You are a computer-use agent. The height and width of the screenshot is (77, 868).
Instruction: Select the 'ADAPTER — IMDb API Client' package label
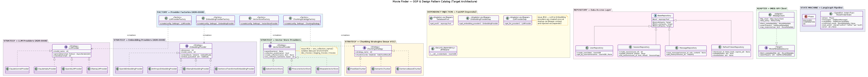tap(772, 8)
